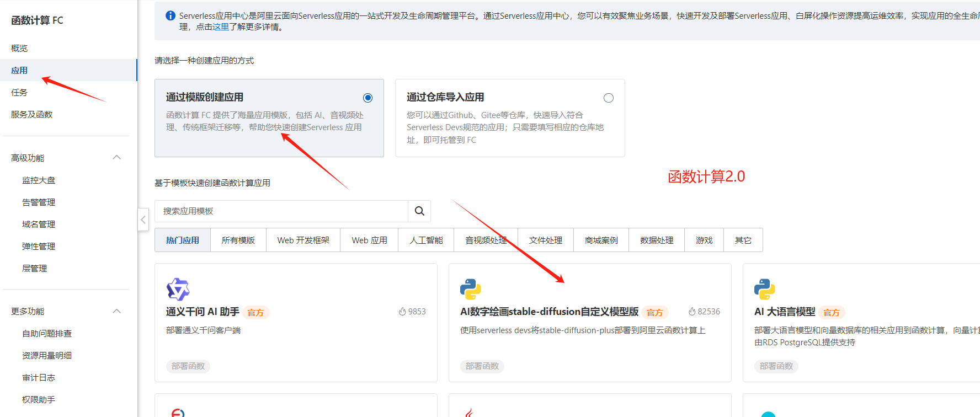
Task: Open 服务及函数 in the sidebar
Action: (x=68, y=114)
